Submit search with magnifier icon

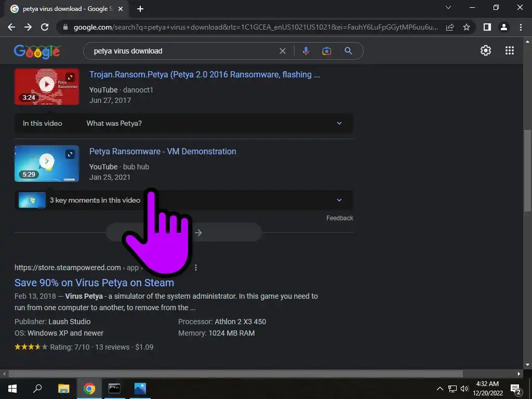click(348, 51)
